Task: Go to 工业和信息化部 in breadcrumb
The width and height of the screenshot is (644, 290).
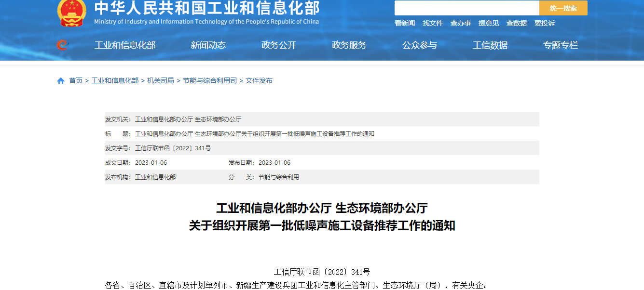Action: 115,81
